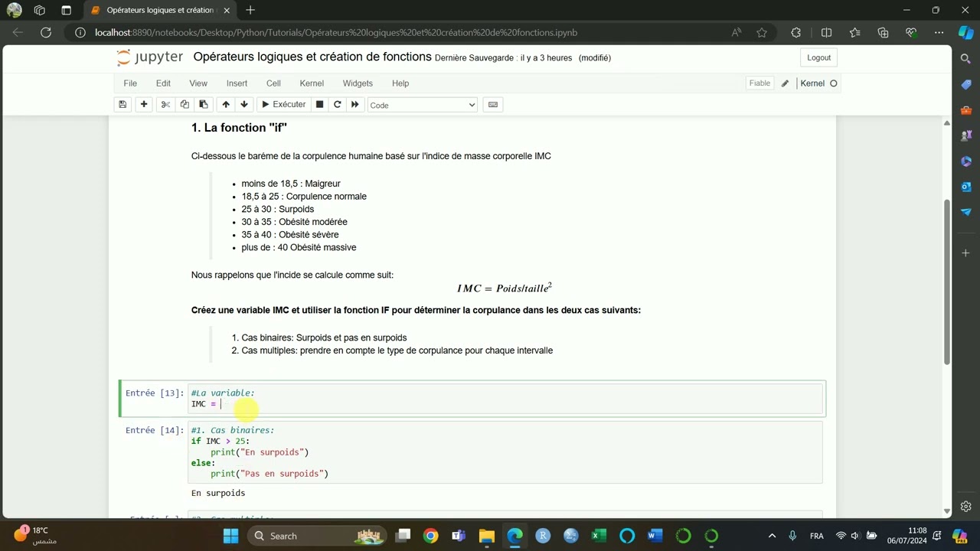This screenshot has width=980, height=551.
Task: Open the browser favorites list
Action: pos(855,33)
